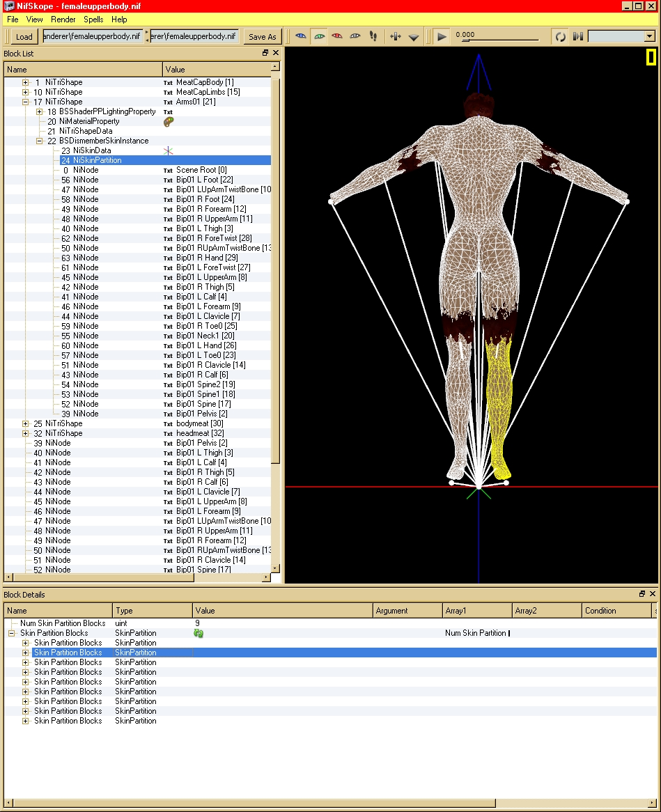
Task: Open the Spells menu
Action: point(93,19)
